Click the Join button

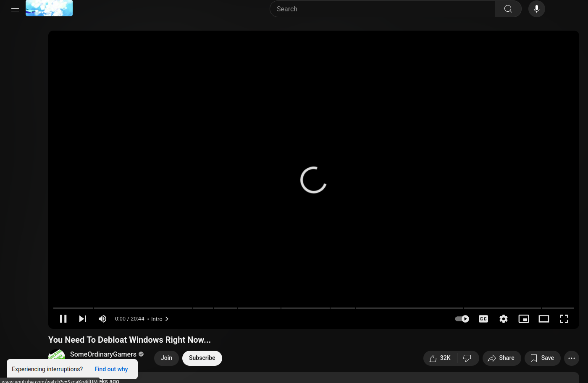tap(166, 358)
